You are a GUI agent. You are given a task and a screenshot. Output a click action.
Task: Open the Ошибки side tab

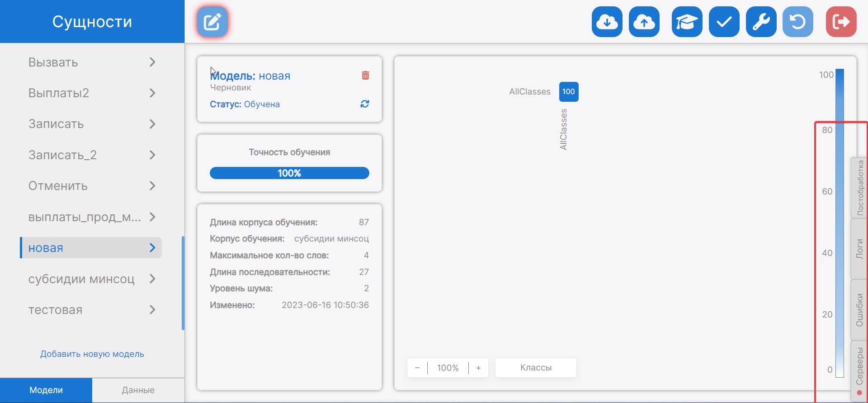859,310
